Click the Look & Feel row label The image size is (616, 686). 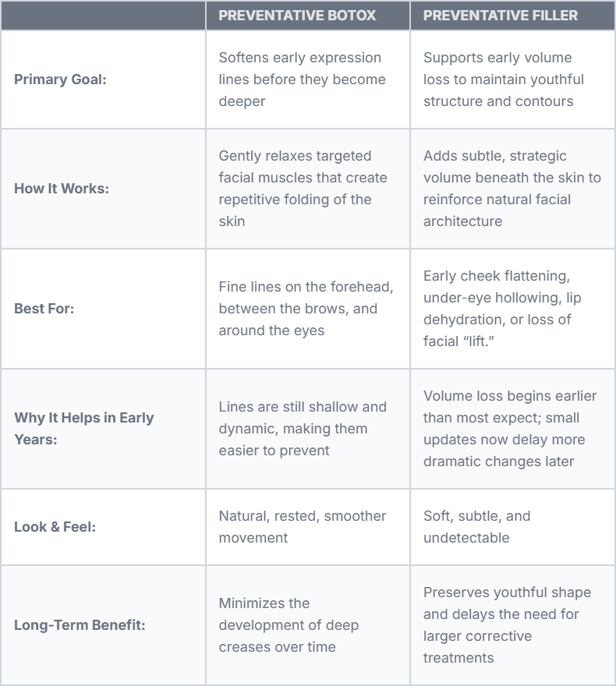pos(55,527)
